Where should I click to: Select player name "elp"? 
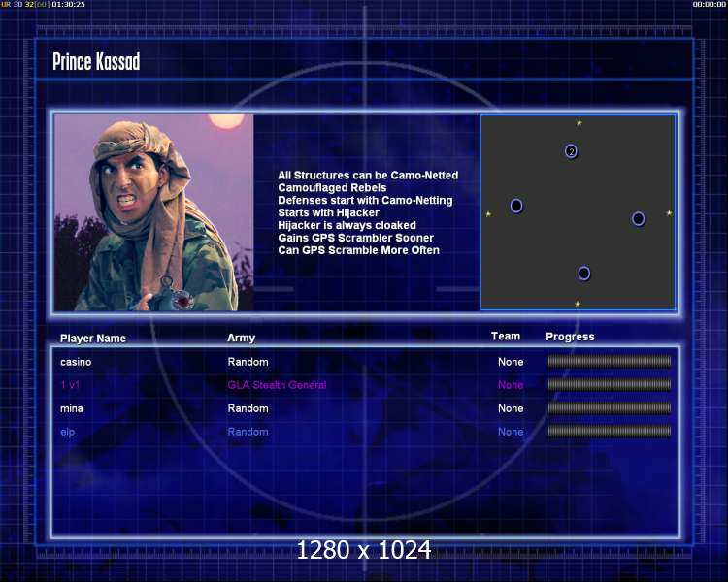(67, 432)
